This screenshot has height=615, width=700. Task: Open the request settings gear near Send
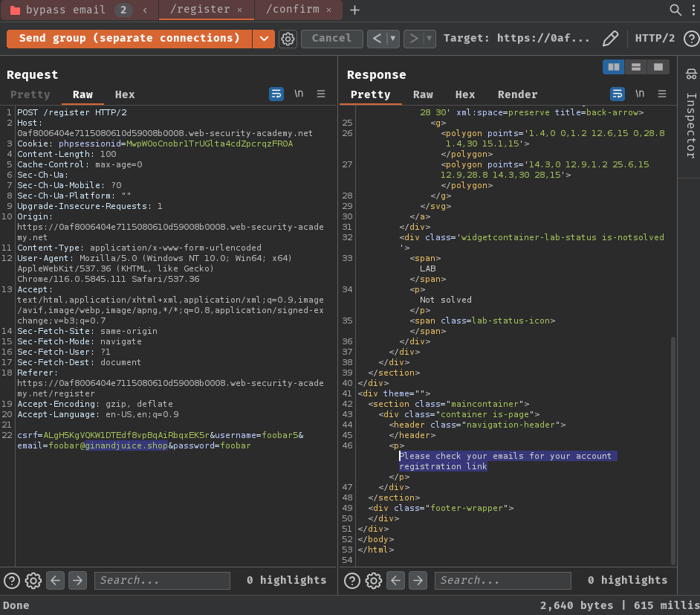click(288, 39)
